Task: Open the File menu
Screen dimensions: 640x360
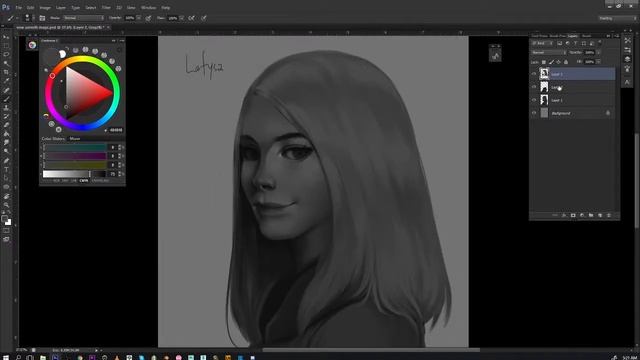Action: point(18,8)
